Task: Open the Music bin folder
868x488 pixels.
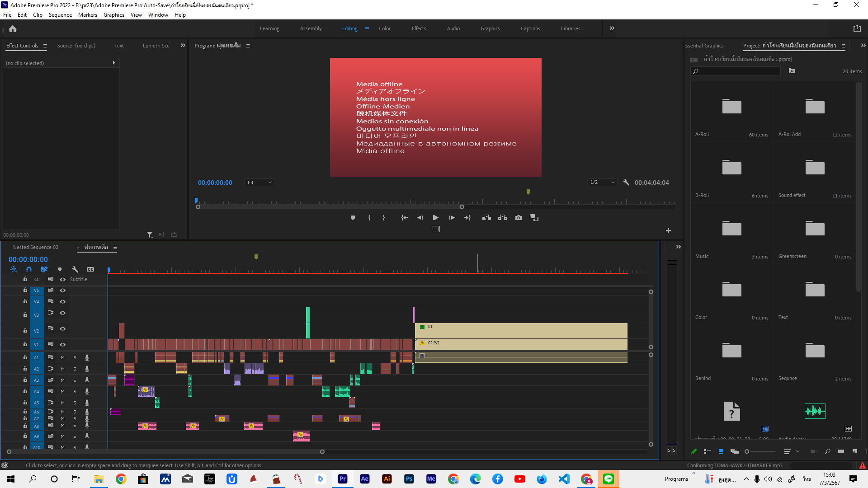Action: tap(731, 229)
